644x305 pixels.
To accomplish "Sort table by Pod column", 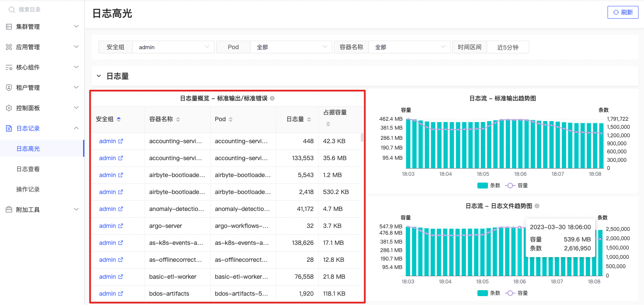I will pos(231,119).
